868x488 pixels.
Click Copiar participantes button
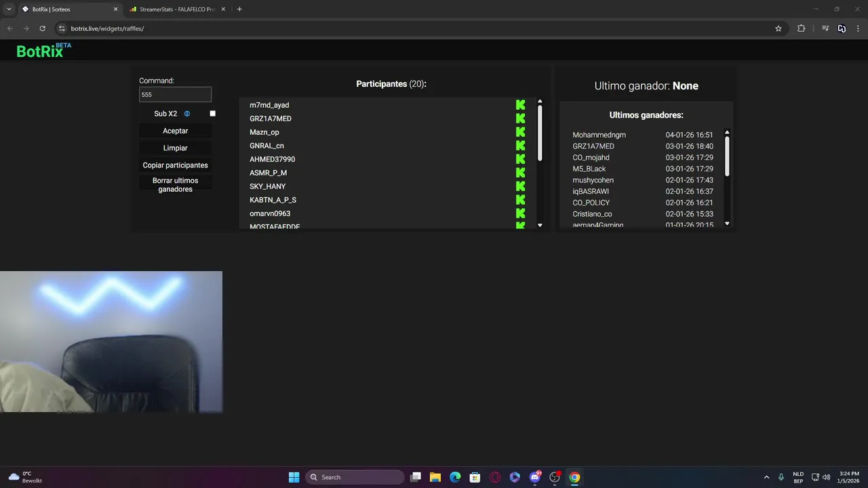point(175,165)
